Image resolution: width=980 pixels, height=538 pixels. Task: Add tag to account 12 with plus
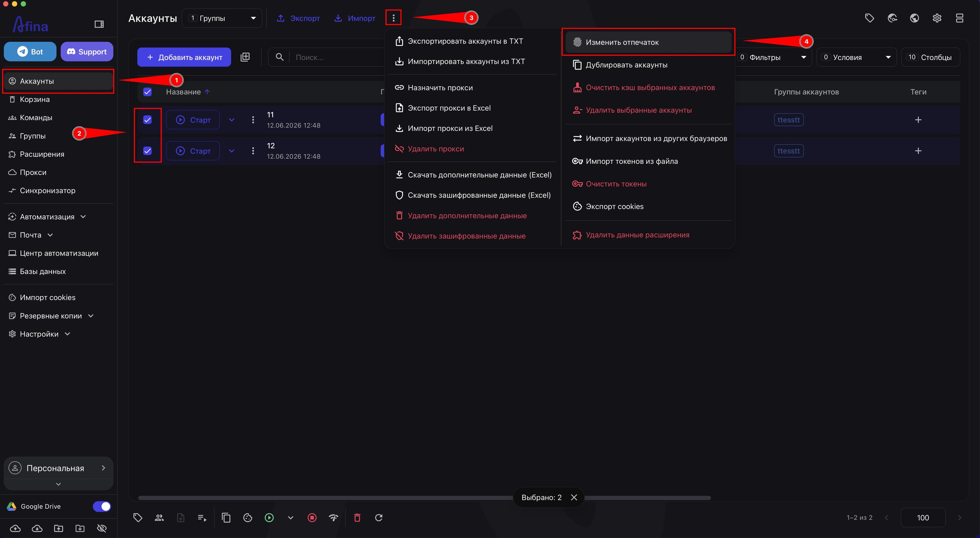(918, 151)
